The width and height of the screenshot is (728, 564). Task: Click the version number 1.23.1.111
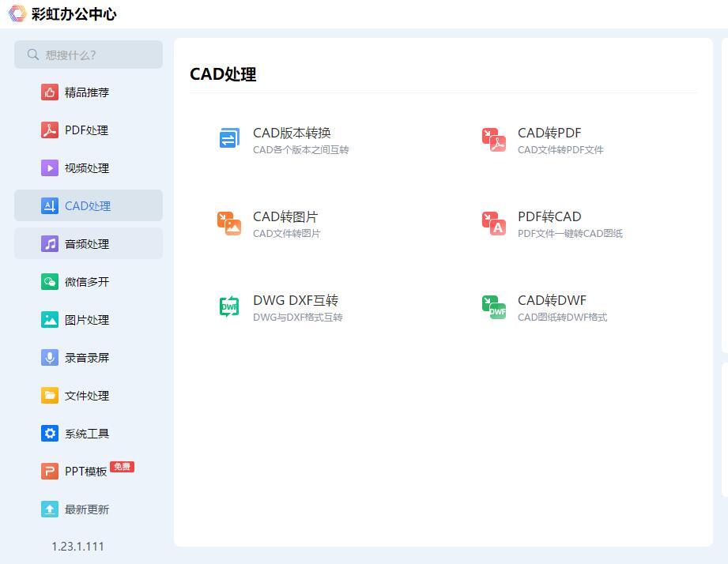77,547
